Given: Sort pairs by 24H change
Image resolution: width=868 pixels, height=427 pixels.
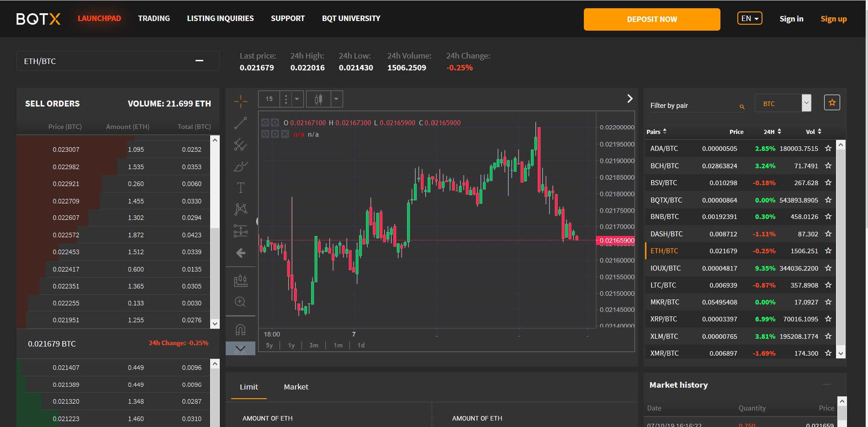Looking at the screenshot, I should pos(773,132).
